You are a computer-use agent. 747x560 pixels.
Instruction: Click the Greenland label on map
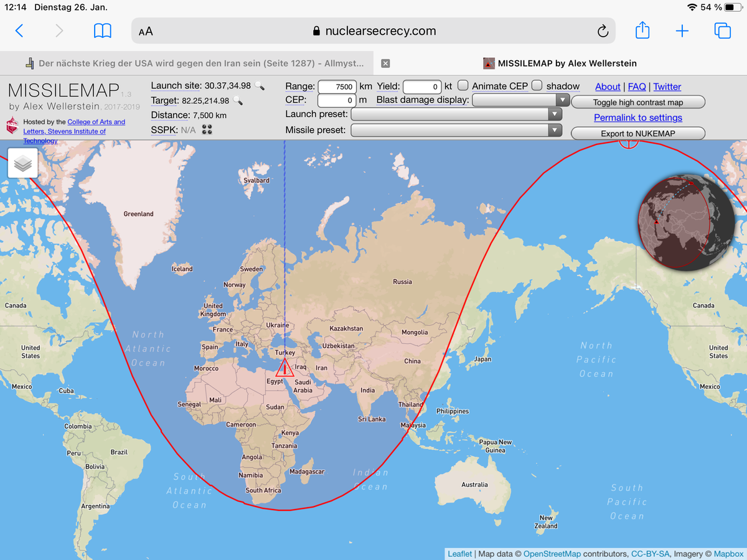[138, 213]
